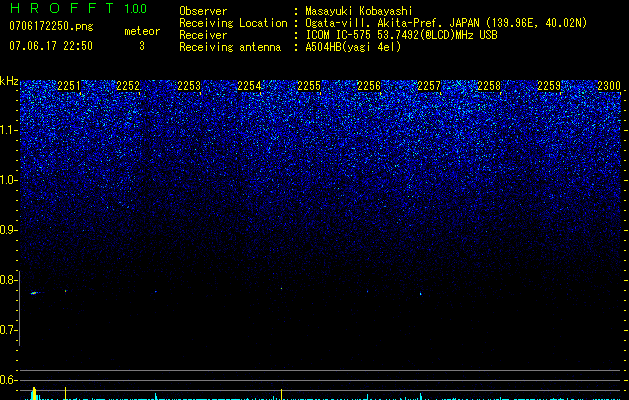Select the observer name Masayuki Kobayashi
Screen dimensions: 629x400
click(x=359, y=11)
